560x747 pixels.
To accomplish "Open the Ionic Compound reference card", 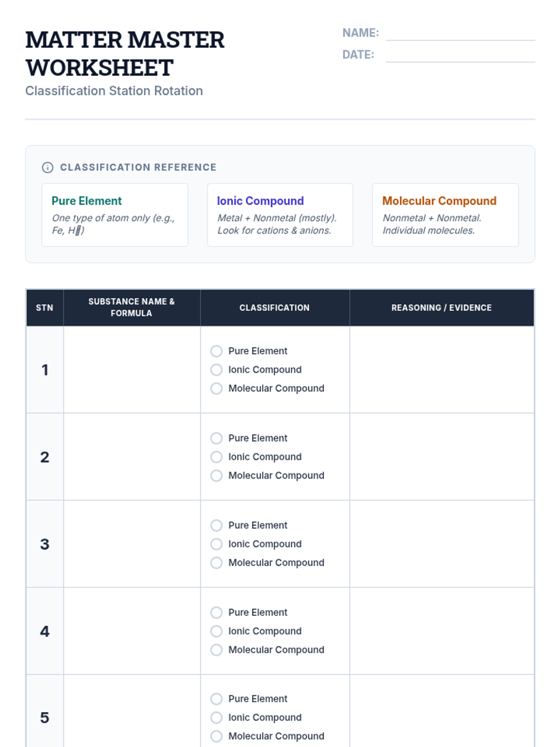I will pyautogui.click(x=280, y=215).
